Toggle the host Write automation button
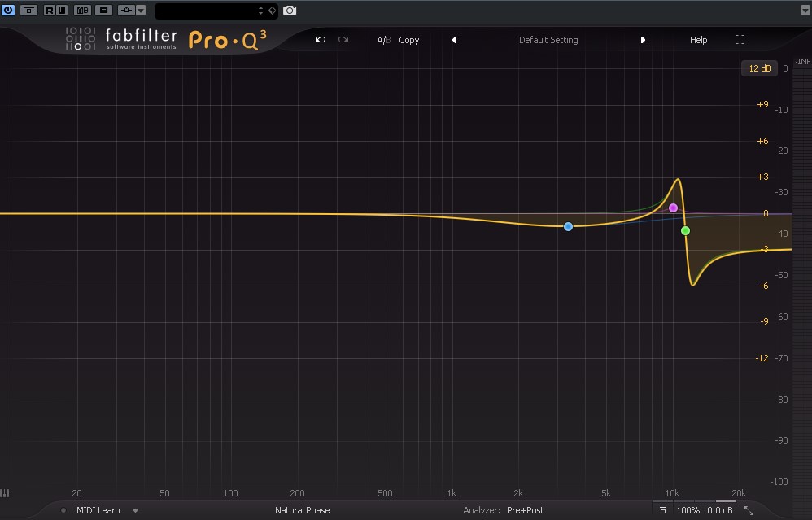This screenshot has height=520, width=812. point(62,11)
